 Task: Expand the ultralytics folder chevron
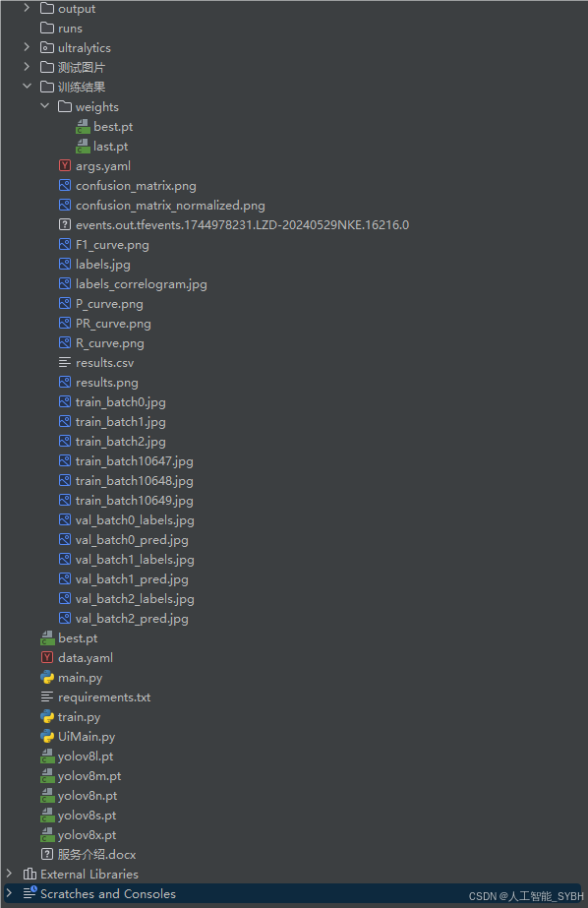(x=27, y=47)
